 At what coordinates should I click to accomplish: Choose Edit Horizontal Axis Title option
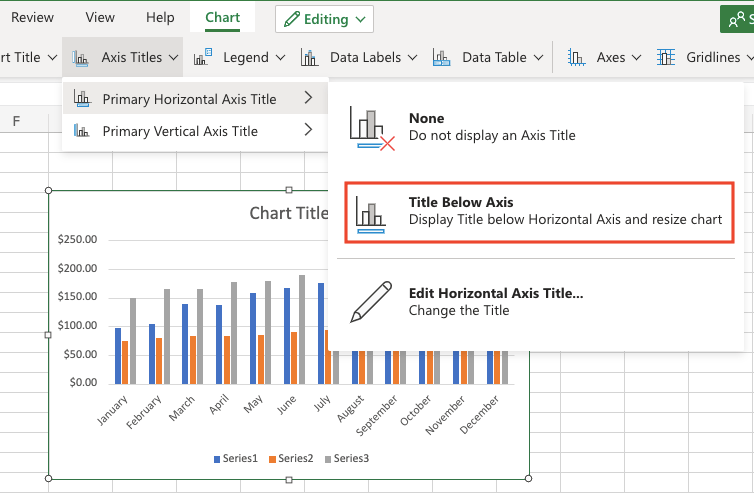[536, 302]
